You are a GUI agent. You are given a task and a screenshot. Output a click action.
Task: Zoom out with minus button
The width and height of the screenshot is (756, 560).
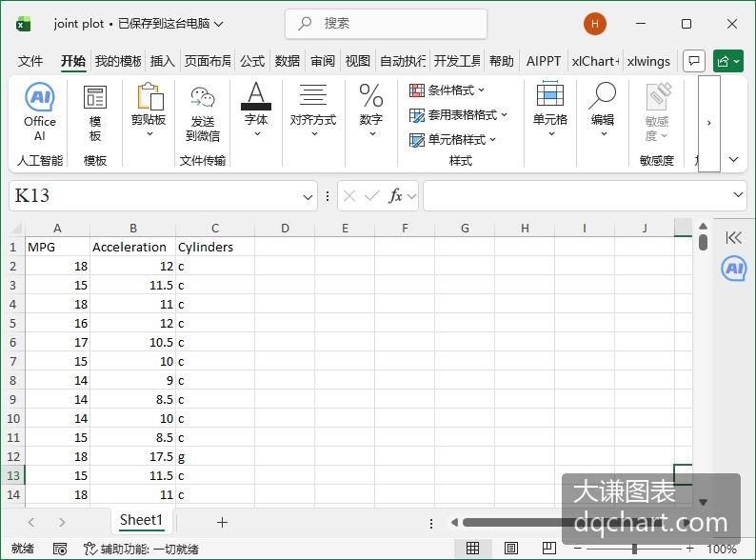tap(578, 549)
